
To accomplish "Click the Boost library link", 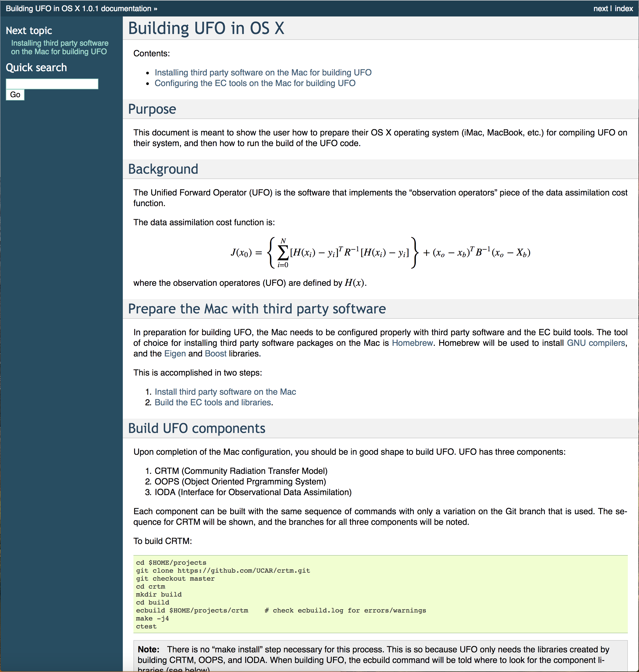I will click(x=215, y=353).
